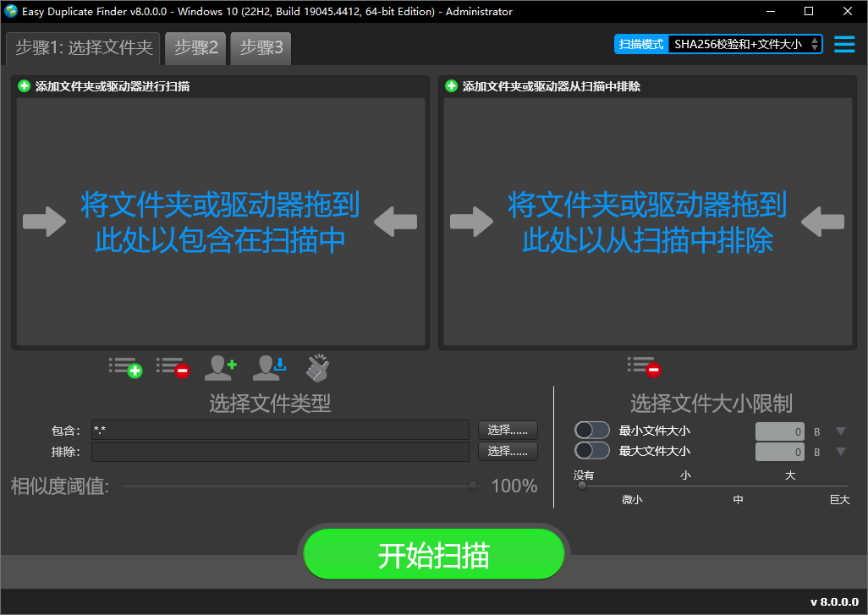This screenshot has height=615, width=868.
Task: Click green plus beside 添加文件夹或驱动器进行扫描
Action: pos(24,85)
